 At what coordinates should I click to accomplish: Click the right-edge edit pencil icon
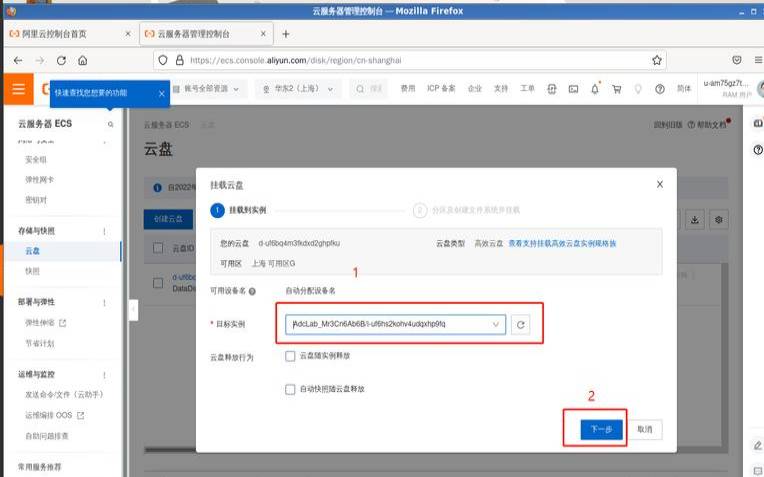coord(758,445)
